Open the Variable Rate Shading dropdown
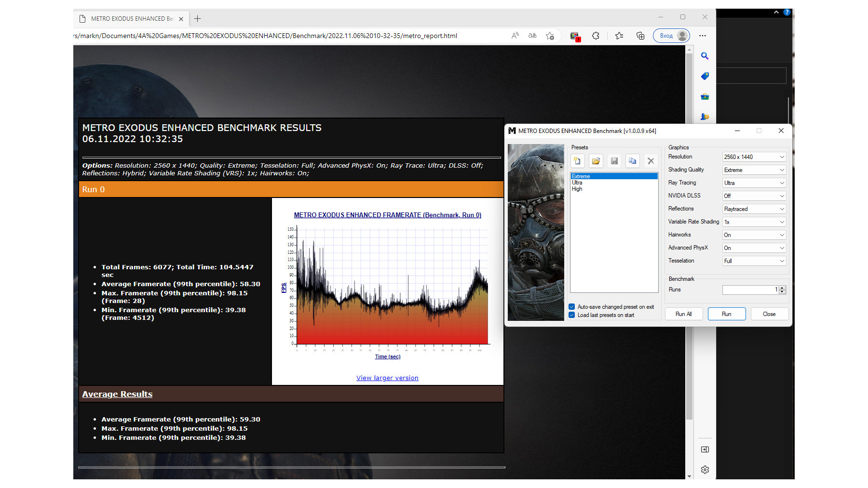This screenshot has height=488, width=868. click(754, 222)
